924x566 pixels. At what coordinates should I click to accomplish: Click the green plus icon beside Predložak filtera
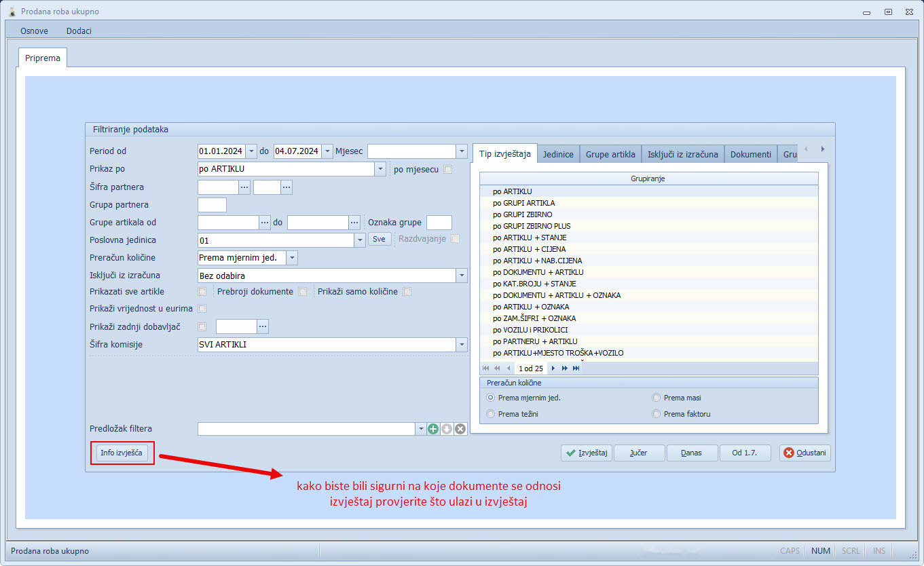point(433,429)
